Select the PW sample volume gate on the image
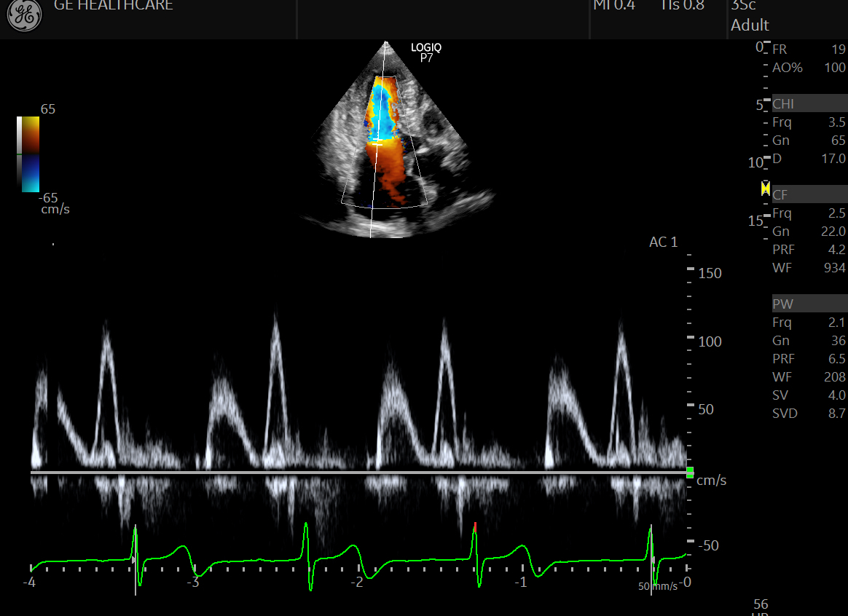The height and width of the screenshot is (616, 848). coord(377,144)
